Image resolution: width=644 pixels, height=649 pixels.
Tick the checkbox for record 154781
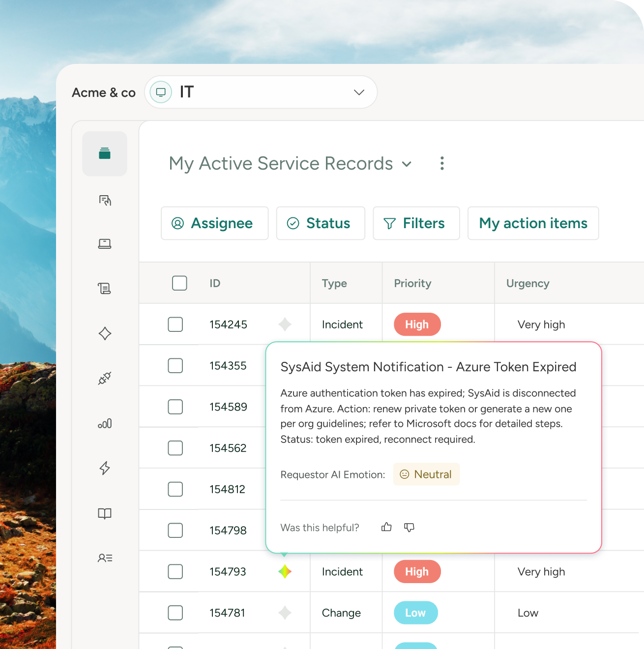tap(176, 613)
